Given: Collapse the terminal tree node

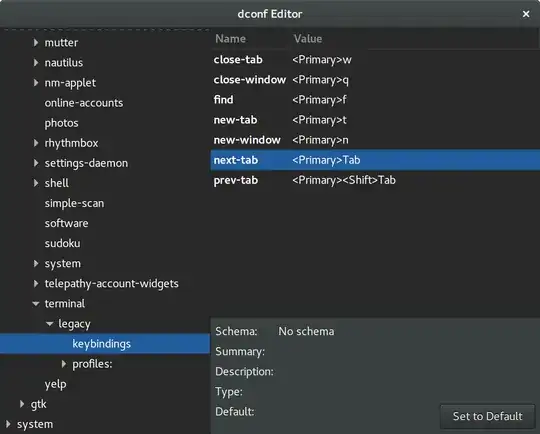Looking at the screenshot, I should [36, 303].
